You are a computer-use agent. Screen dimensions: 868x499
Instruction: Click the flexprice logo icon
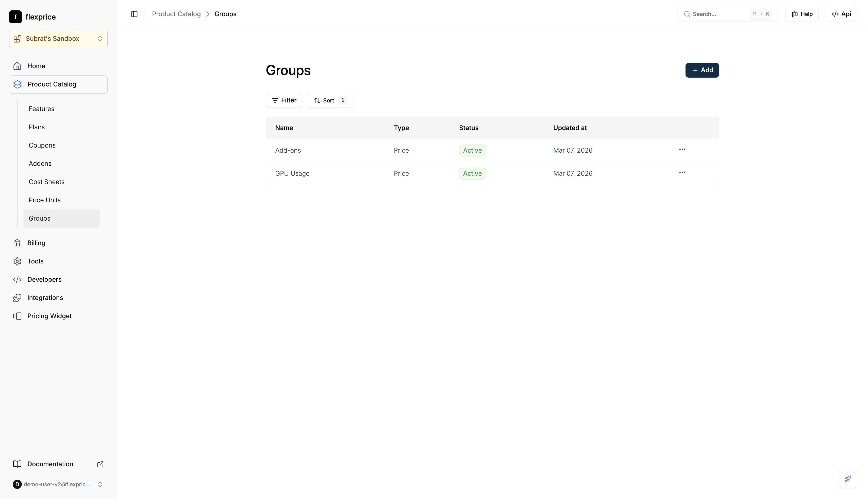15,16
